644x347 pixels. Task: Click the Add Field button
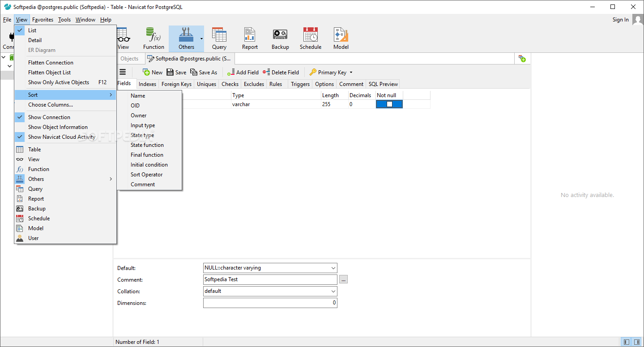click(243, 72)
